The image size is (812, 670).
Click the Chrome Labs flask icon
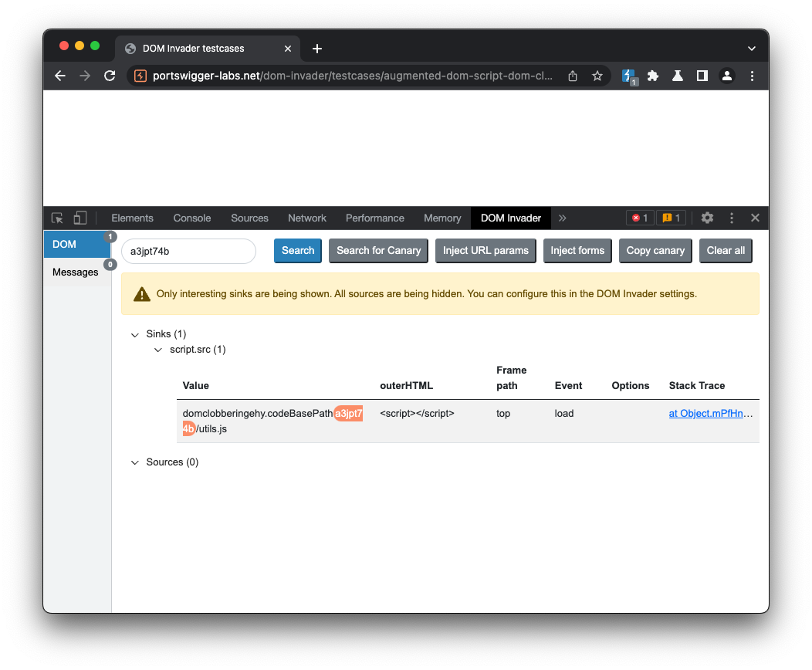pos(678,76)
